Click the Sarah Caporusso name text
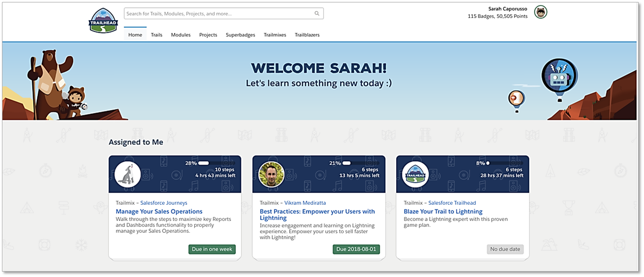Image resolution: width=644 pixels, height=277 pixels. 508,9
